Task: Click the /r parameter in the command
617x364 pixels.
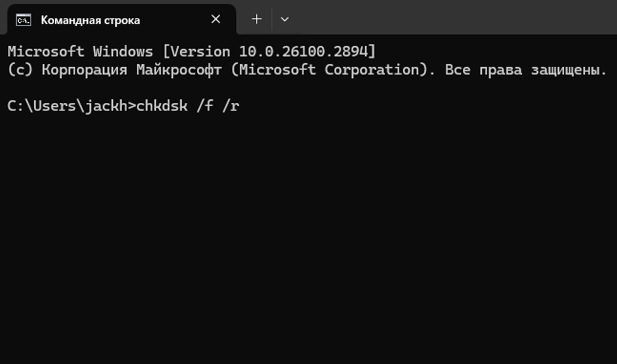Action: pos(231,106)
